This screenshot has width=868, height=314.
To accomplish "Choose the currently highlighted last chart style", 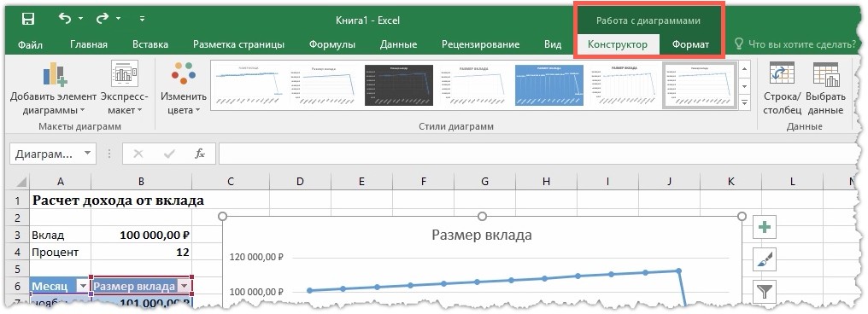I will pyautogui.click(x=700, y=84).
